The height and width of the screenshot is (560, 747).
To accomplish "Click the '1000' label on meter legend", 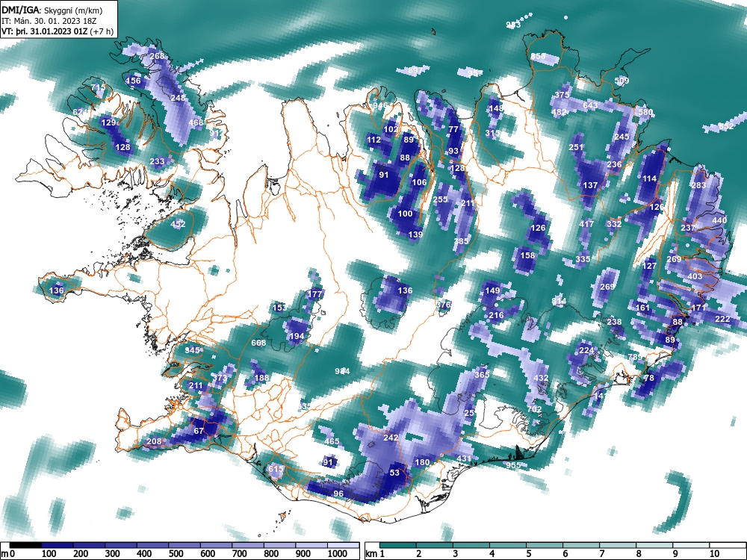I will [x=338, y=554].
